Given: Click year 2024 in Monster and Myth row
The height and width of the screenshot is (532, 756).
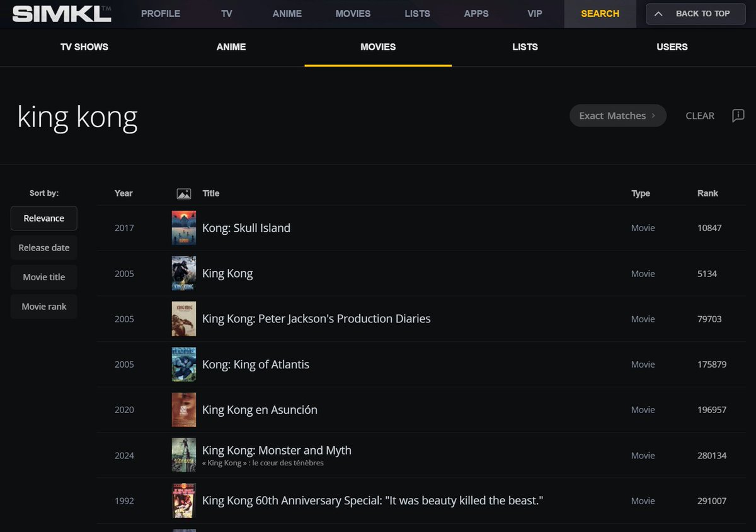Looking at the screenshot, I should pyautogui.click(x=124, y=455).
